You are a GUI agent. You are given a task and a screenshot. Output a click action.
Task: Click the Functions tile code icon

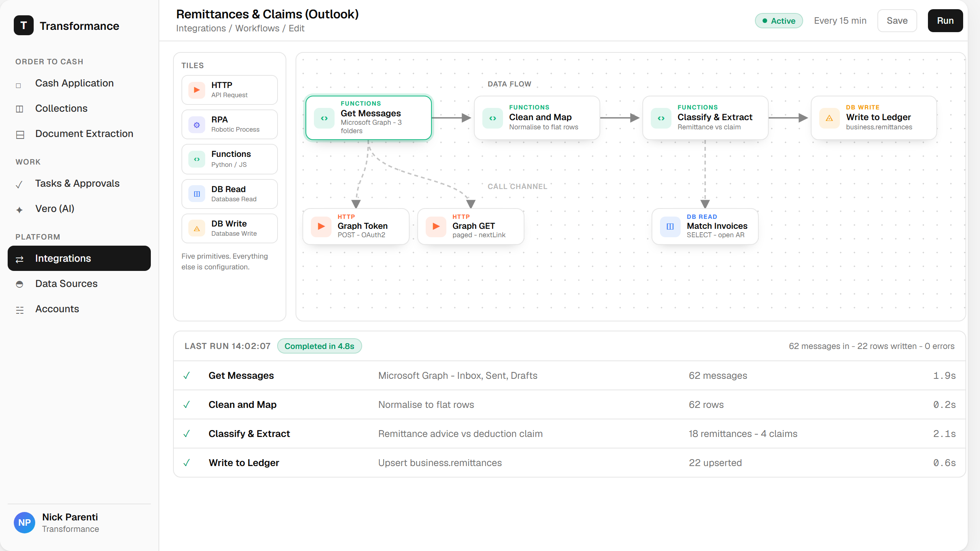pos(197,159)
